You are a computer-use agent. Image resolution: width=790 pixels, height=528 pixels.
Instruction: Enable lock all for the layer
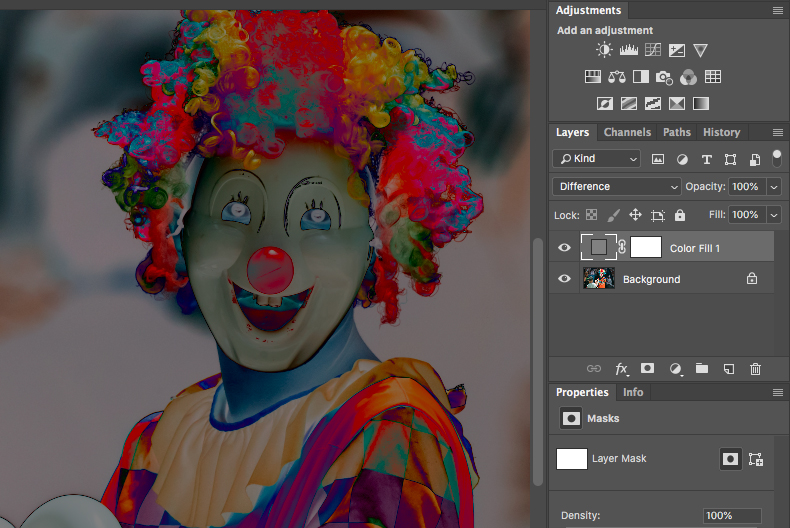680,215
